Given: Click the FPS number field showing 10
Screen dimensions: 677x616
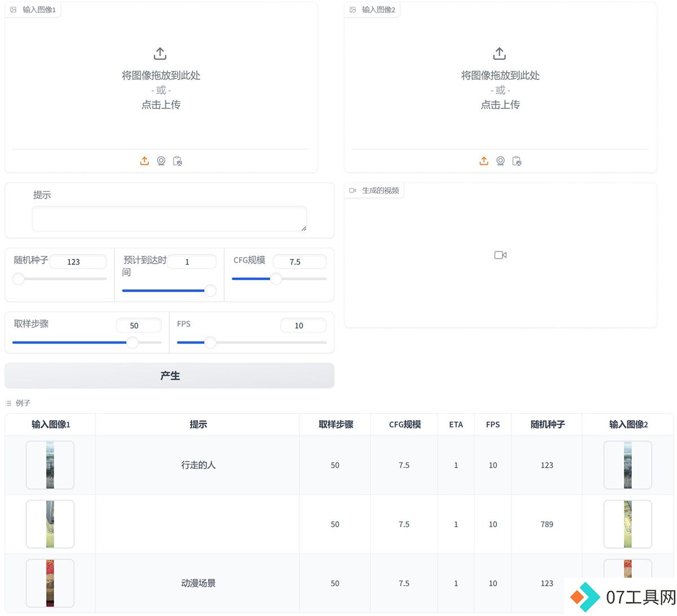Looking at the screenshot, I should (304, 325).
